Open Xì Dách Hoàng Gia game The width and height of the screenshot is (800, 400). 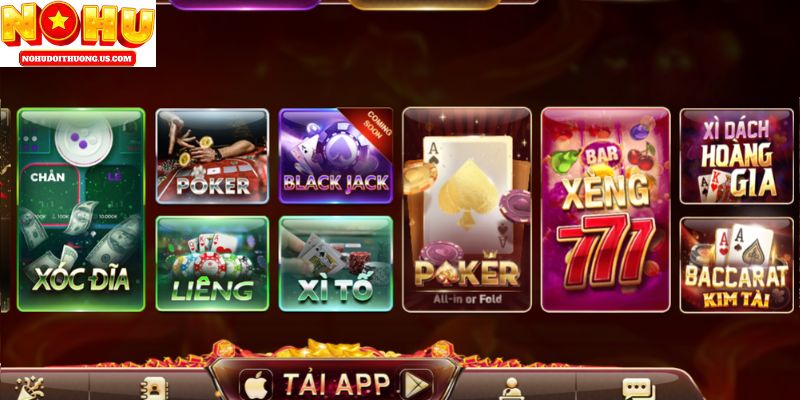(x=736, y=156)
